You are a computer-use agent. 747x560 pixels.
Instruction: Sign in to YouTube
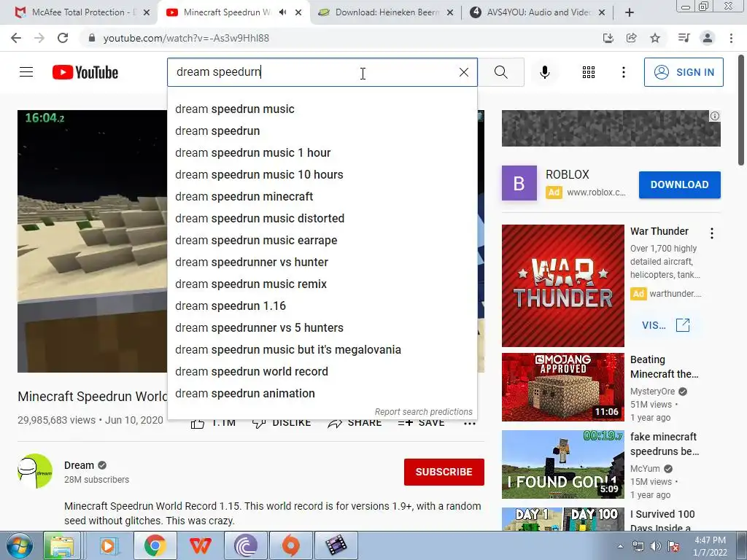pyautogui.click(x=684, y=72)
